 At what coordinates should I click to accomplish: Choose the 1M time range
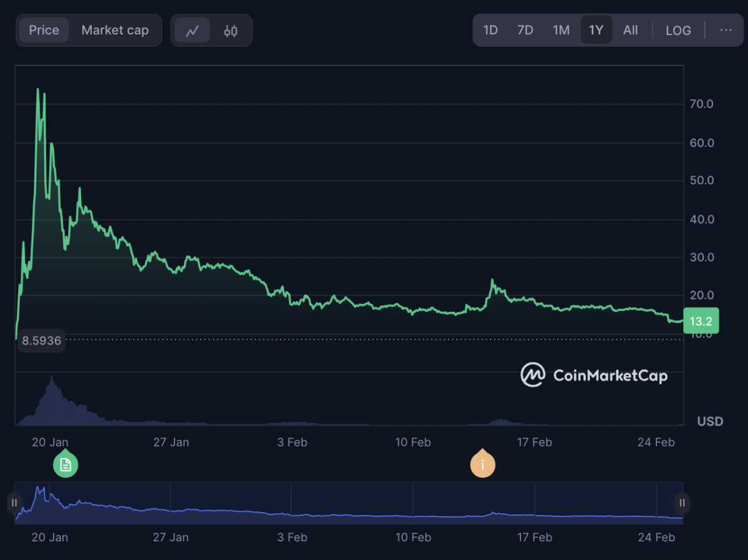[x=561, y=30]
